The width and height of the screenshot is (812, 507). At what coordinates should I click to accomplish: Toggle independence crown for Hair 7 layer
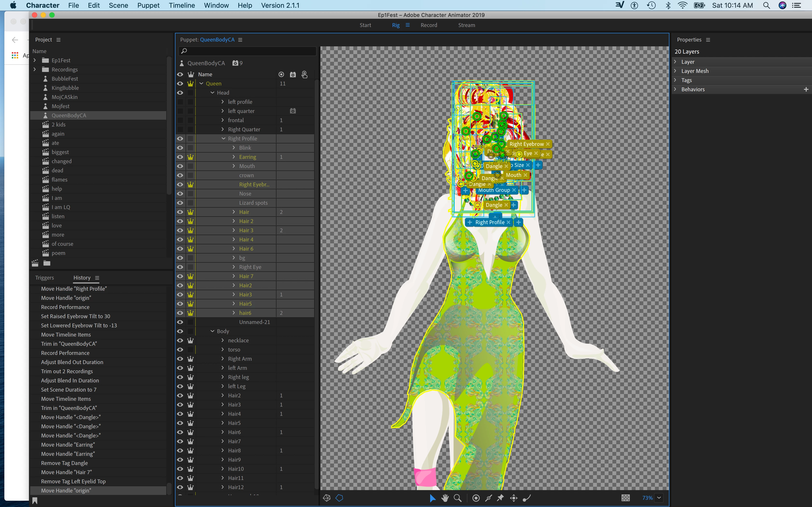(190, 276)
